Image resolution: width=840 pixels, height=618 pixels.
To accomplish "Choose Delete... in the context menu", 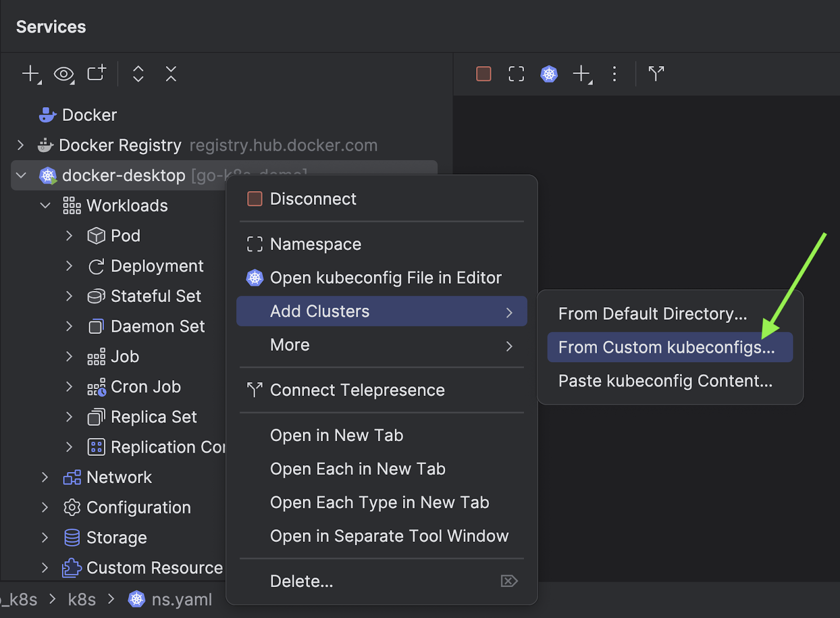I will click(x=382, y=581).
